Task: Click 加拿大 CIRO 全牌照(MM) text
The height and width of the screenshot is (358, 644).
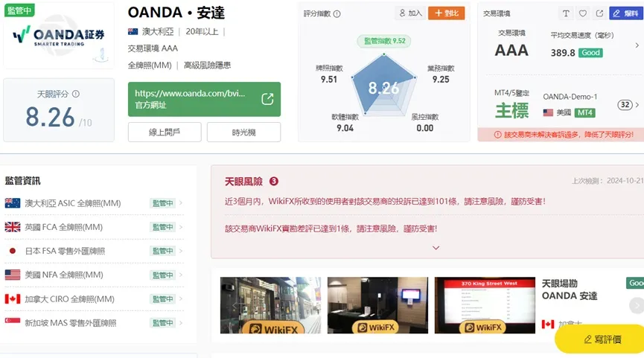Action: [69, 299]
